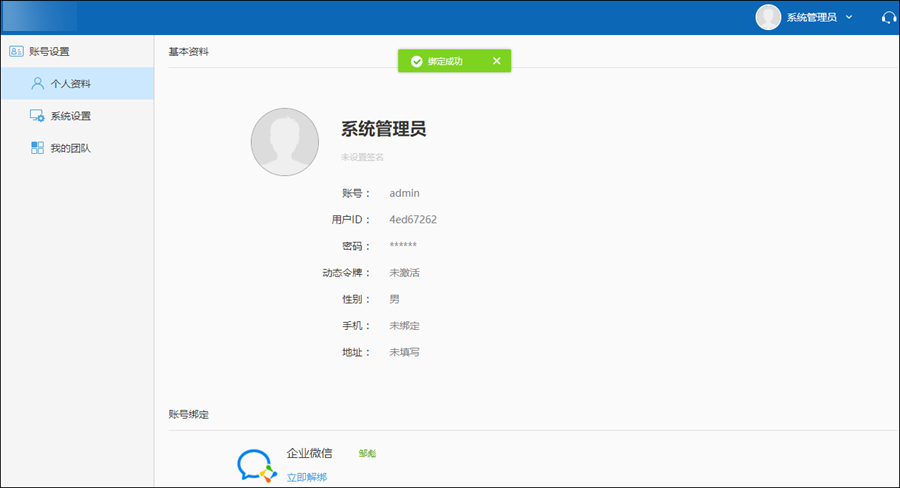This screenshot has height=488, width=900.
Task: Click the 企业微信 chat bubble logo
Action: coord(255,464)
